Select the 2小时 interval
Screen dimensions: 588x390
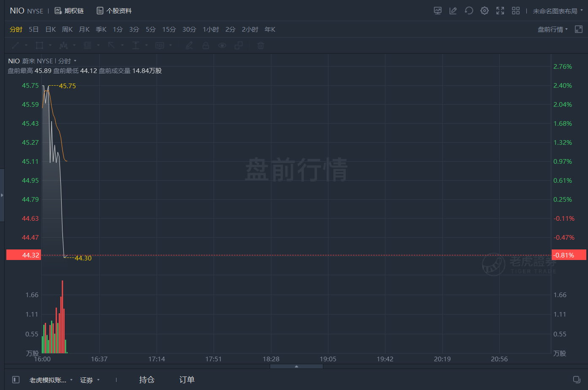250,29
